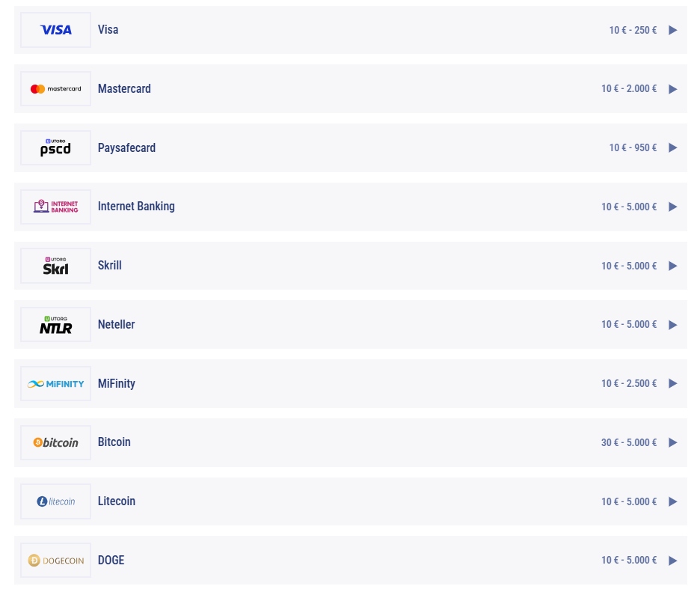Select the Skrl Skrill logo
The width and height of the screenshot is (700, 595).
(x=56, y=266)
